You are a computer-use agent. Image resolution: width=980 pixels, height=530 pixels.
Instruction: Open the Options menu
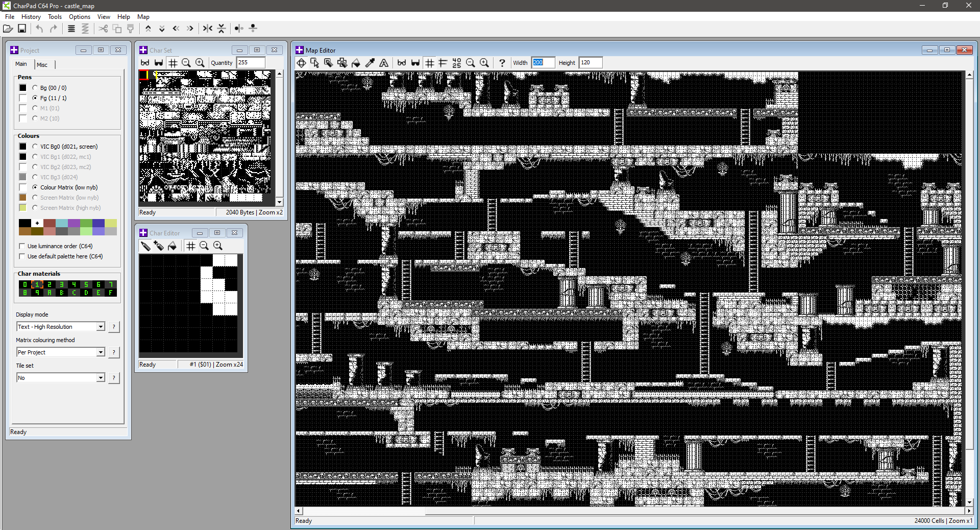tap(80, 17)
